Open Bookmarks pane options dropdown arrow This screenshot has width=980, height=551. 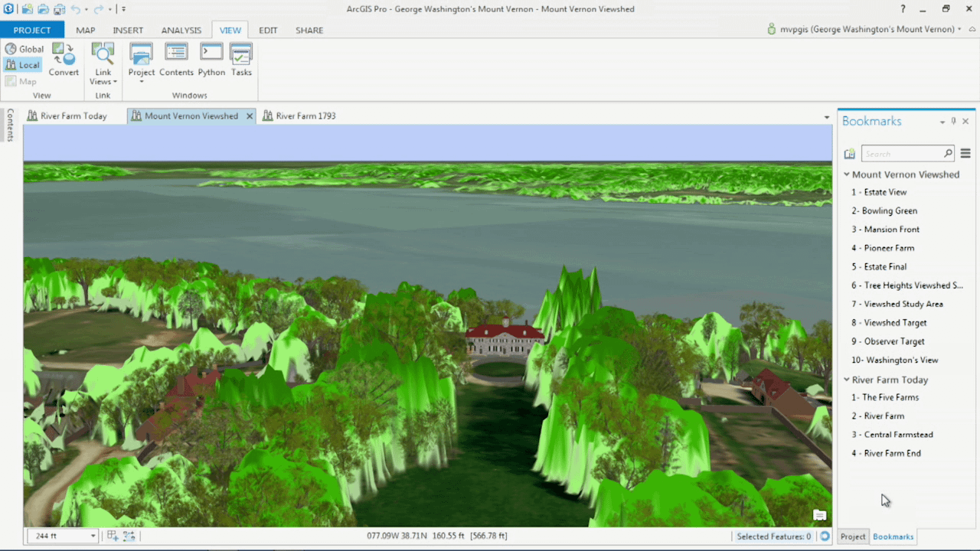pos(942,122)
